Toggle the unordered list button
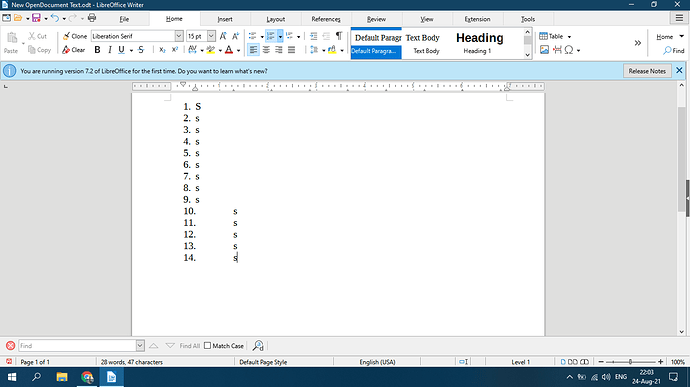The image size is (690, 387). 253,36
